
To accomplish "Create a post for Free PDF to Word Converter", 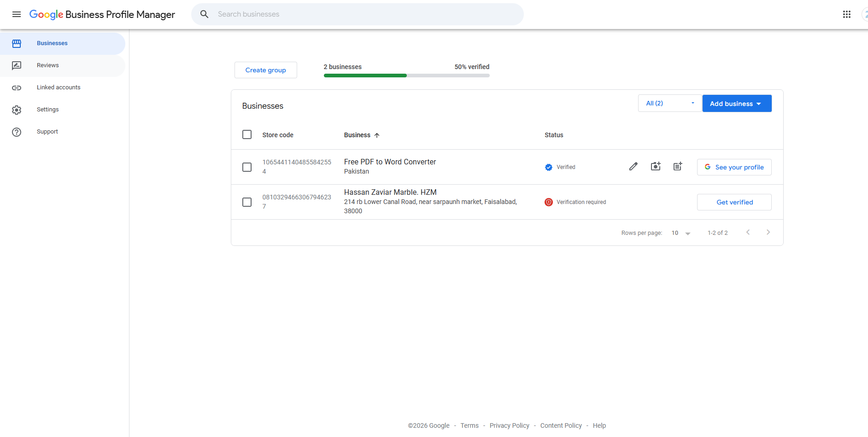I will 677,166.
